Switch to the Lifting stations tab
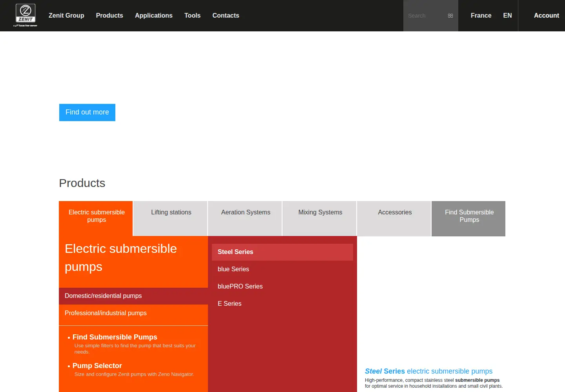The height and width of the screenshot is (392, 565). click(x=171, y=219)
